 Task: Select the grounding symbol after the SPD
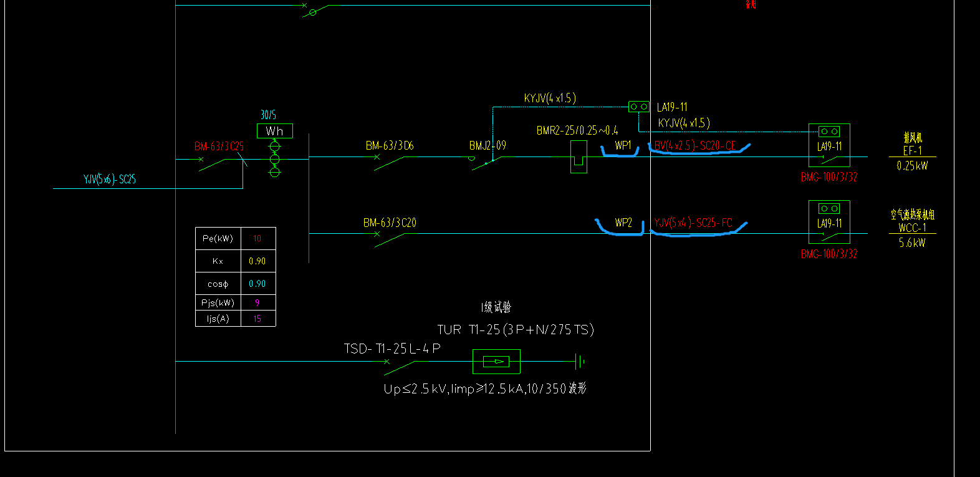pyautogui.click(x=580, y=361)
